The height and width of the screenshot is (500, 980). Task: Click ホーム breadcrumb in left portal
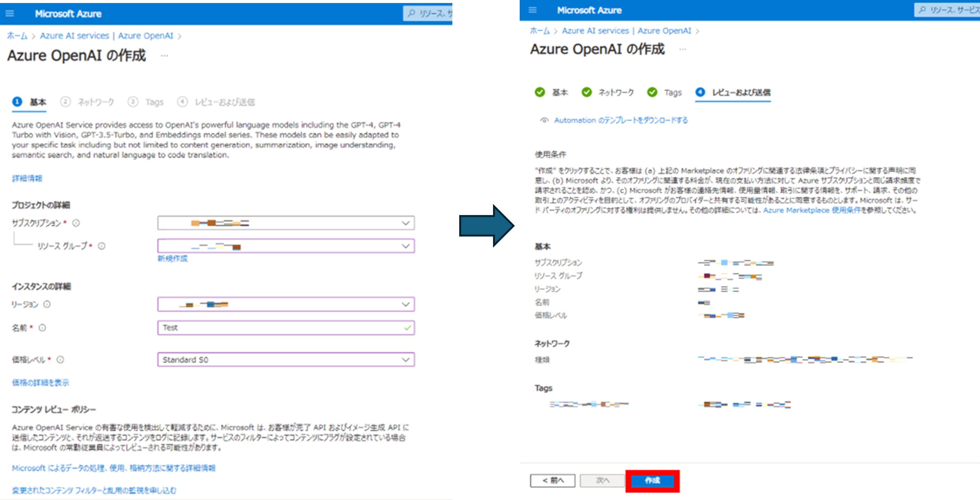coord(17,36)
